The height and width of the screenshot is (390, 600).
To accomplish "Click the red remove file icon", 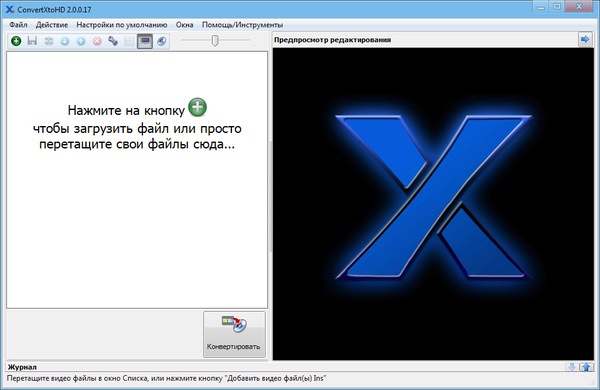I will coord(97,41).
